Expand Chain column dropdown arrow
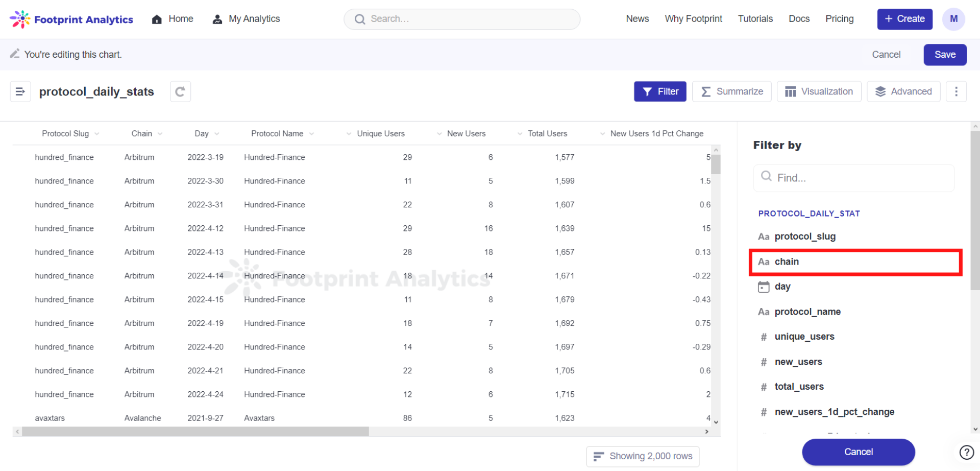The width and height of the screenshot is (980, 471). click(x=160, y=134)
